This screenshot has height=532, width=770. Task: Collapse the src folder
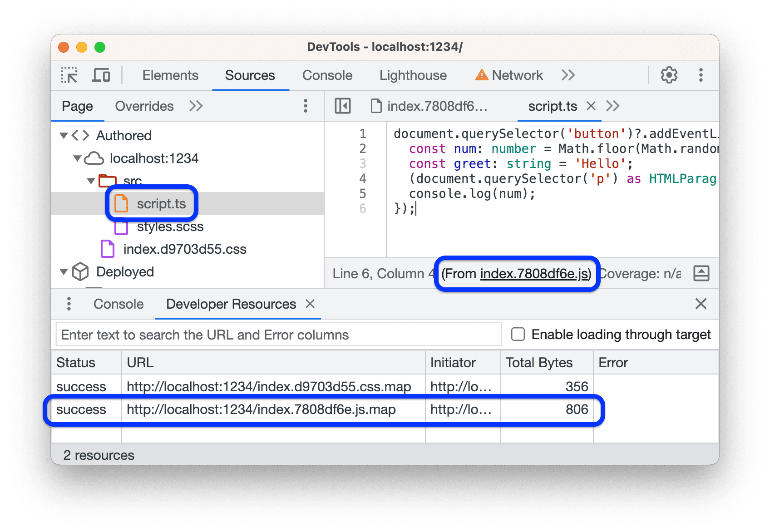[x=90, y=181]
